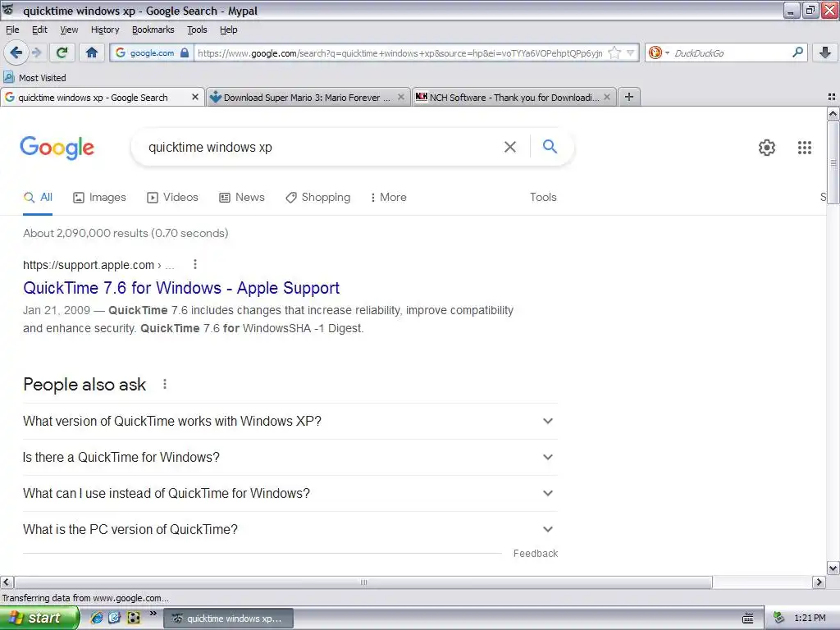Click vertical scrollbar down arrow
Viewport: 840px width, 630px height.
point(833,568)
